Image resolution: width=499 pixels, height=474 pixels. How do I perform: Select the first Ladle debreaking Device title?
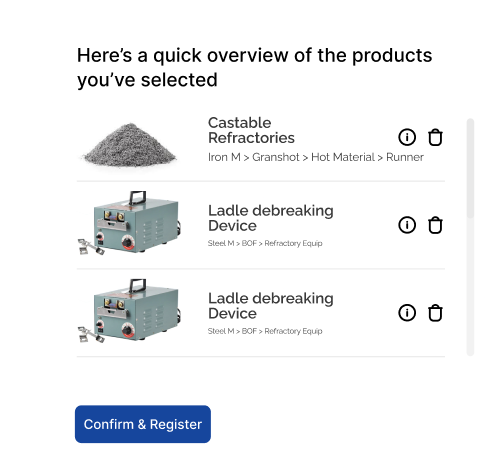pos(271,218)
